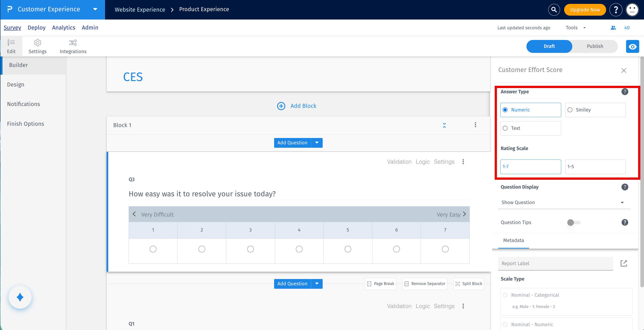
Task: Switch to Analytics tab
Action: tap(64, 27)
